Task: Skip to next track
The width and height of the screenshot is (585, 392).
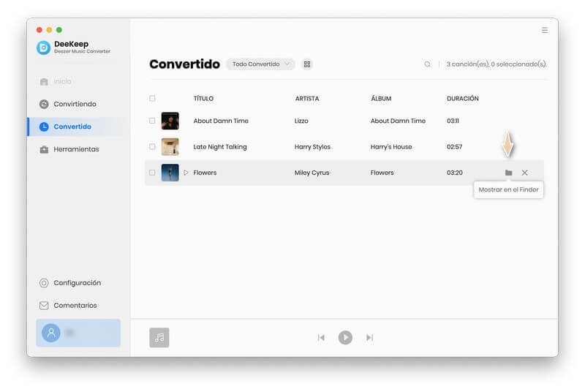Action: [369, 337]
